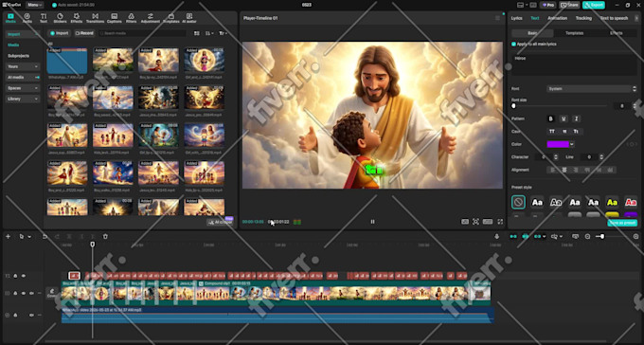Hide the text track using its eye icon
This screenshot has height=345, width=644.
[24, 276]
